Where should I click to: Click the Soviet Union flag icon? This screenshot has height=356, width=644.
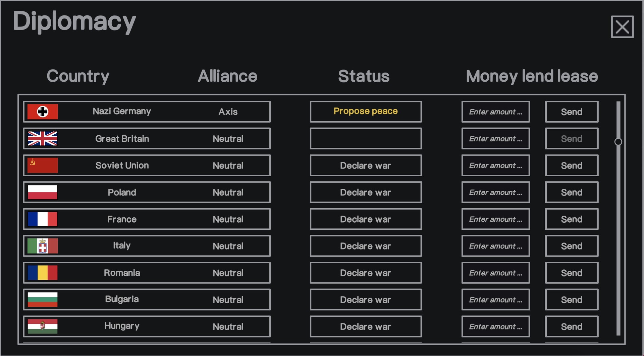[43, 165]
